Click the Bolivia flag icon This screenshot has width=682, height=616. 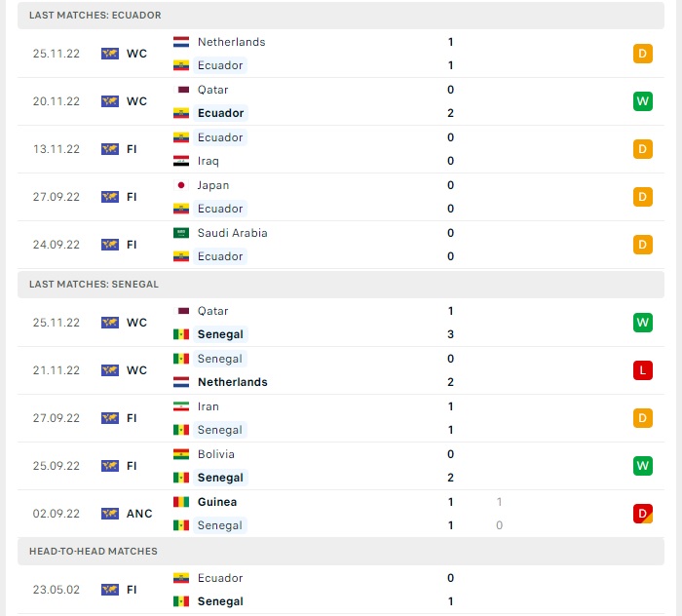180,454
